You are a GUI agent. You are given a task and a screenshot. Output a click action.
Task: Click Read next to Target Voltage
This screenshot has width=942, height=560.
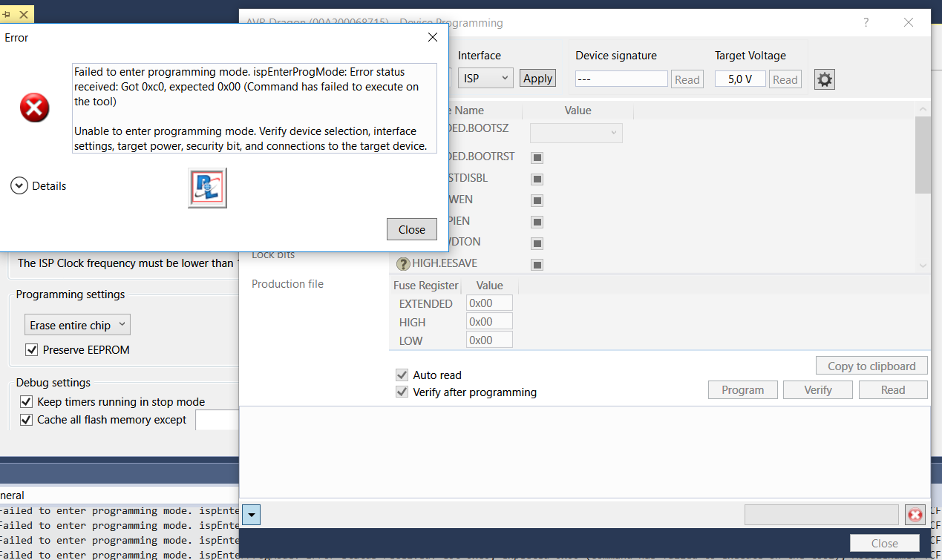(x=785, y=79)
